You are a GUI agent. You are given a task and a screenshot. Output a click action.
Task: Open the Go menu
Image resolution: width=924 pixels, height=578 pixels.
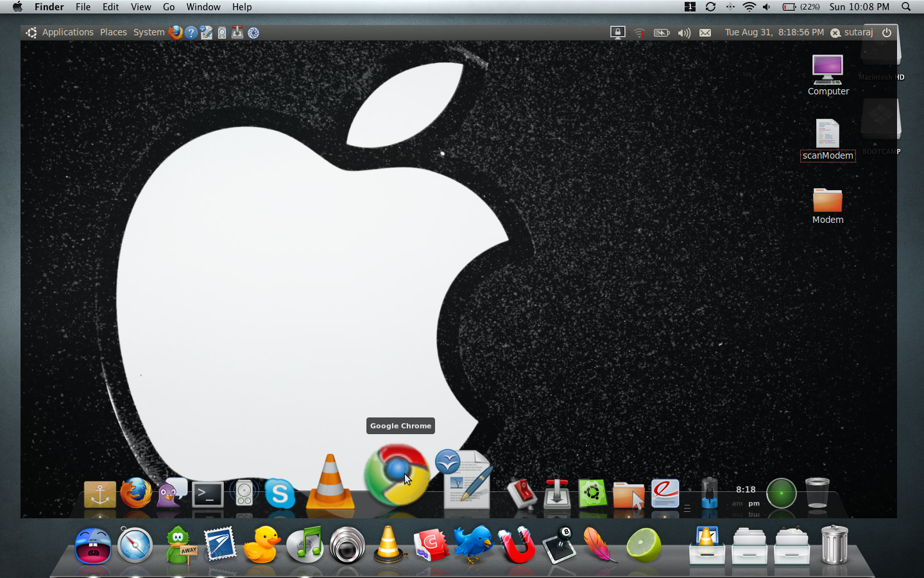pos(169,6)
